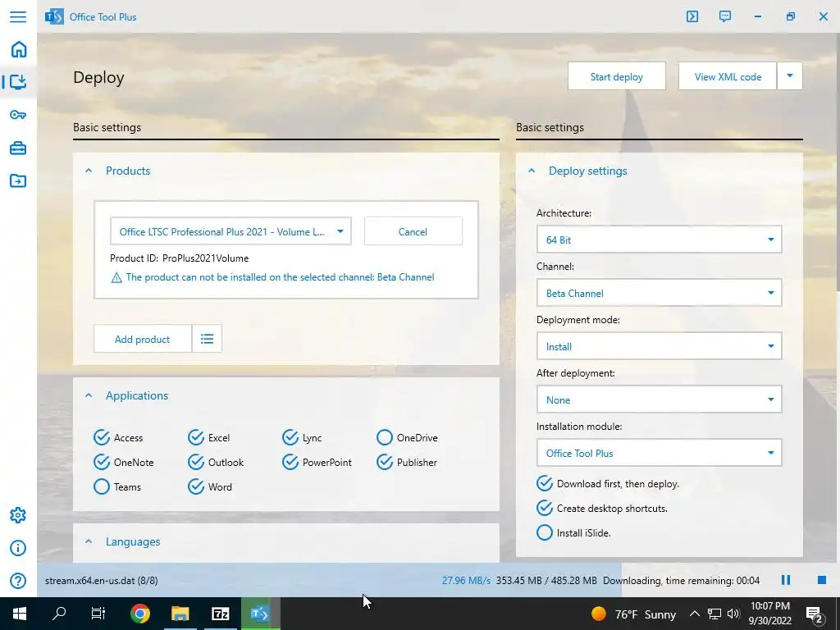The width and height of the screenshot is (840, 630).
Task: Click the Add product button
Action: pyautogui.click(x=143, y=339)
